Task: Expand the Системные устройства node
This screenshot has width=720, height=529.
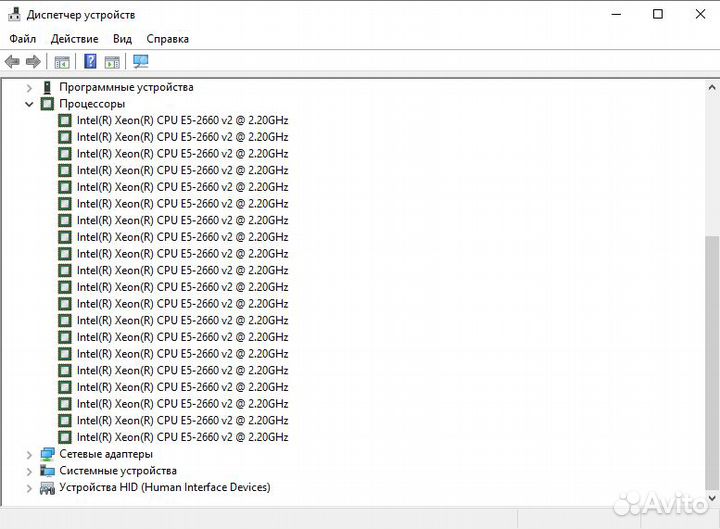Action: [29, 471]
